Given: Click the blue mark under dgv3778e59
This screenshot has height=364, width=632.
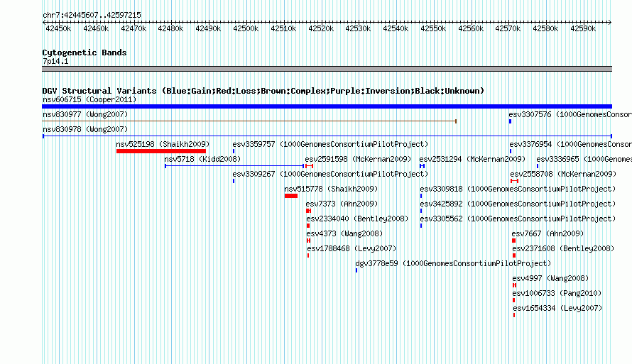Looking at the screenshot, I should pyautogui.click(x=356, y=270).
